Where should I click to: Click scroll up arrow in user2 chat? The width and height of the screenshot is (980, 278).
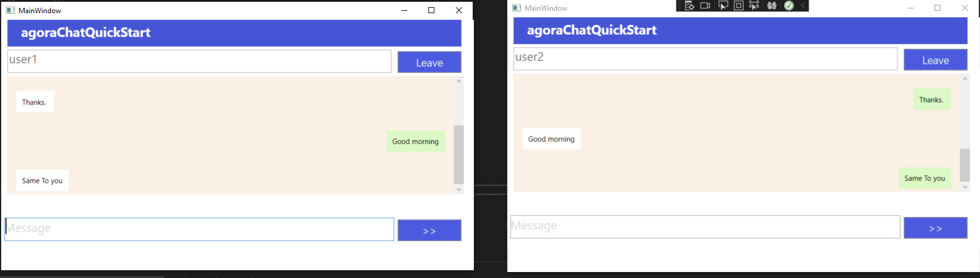click(965, 79)
